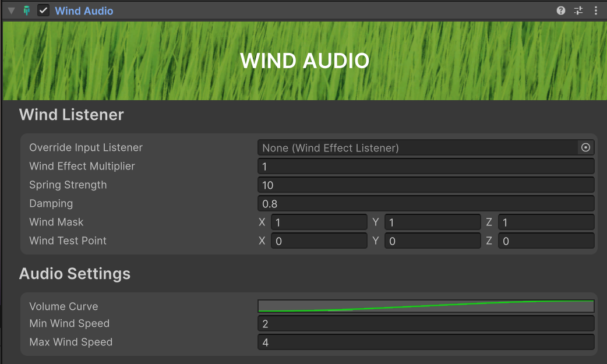Screen dimensions: 607x364
Task: Open the component presets sliders icon
Action: (578, 10)
